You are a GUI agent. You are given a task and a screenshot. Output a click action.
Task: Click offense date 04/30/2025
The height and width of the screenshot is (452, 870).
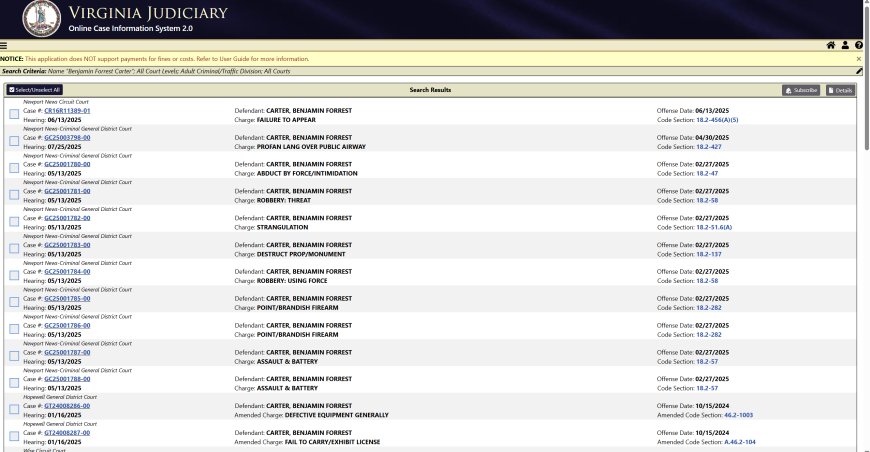click(712, 138)
